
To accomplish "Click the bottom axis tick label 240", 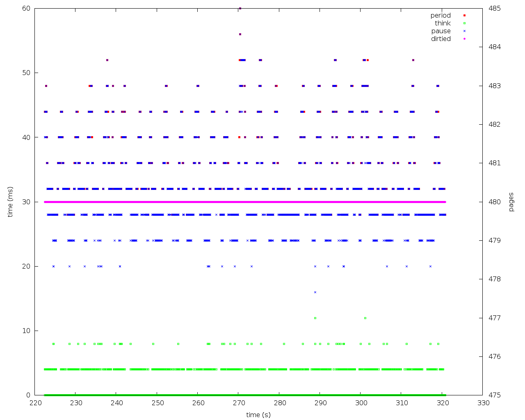I will pyautogui.click(x=116, y=403).
